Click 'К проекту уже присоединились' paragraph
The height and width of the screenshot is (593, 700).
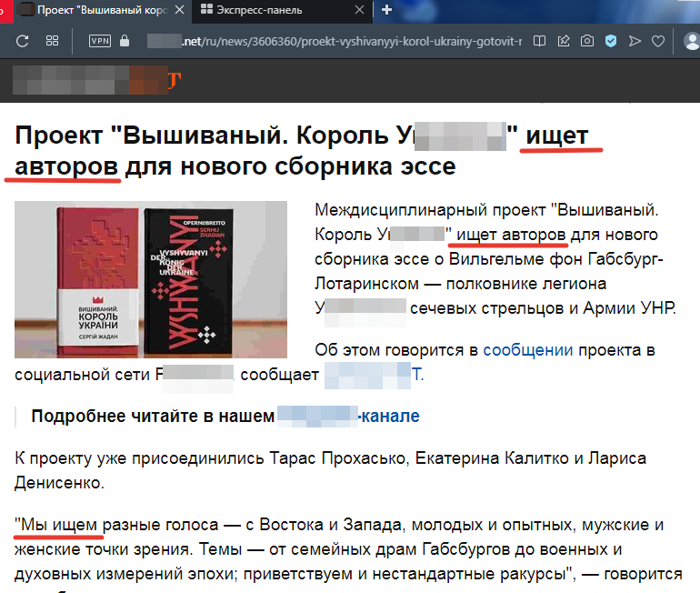[x=330, y=470]
